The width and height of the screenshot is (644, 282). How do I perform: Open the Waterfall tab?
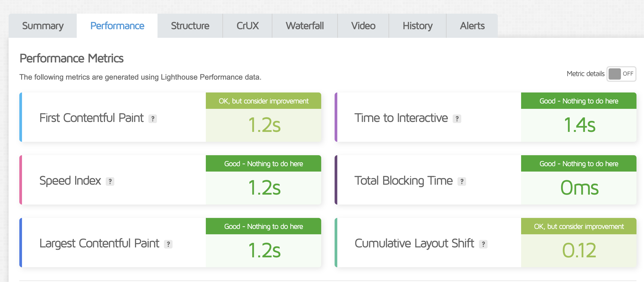pyautogui.click(x=305, y=26)
